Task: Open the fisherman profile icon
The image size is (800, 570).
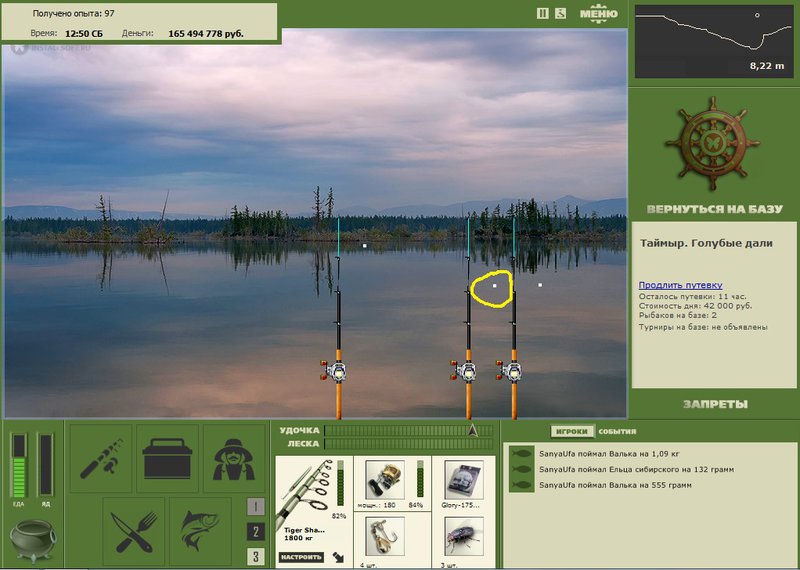Action: 234,459
